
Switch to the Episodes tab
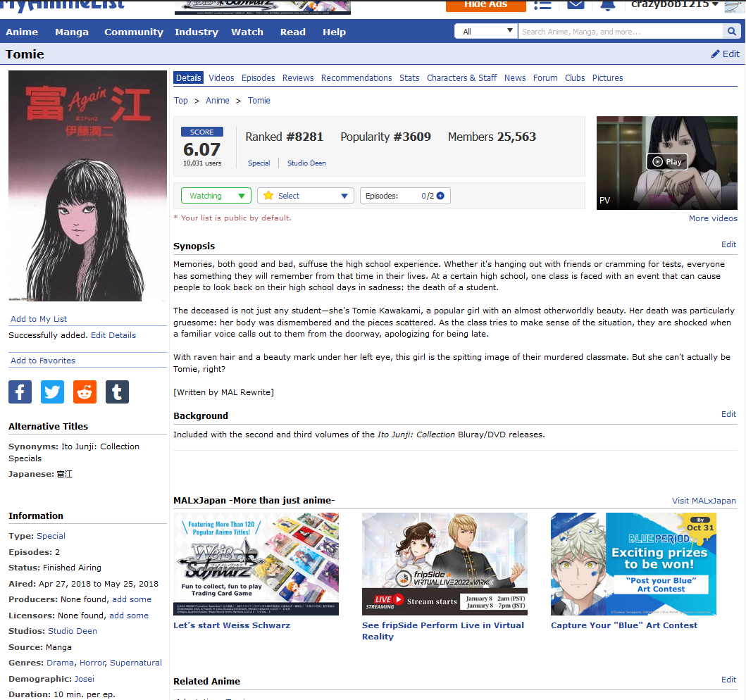point(258,78)
